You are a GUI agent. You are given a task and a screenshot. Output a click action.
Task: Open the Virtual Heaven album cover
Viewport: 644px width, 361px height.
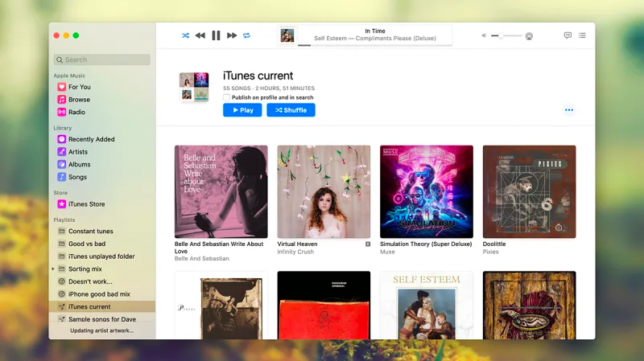pyautogui.click(x=324, y=191)
